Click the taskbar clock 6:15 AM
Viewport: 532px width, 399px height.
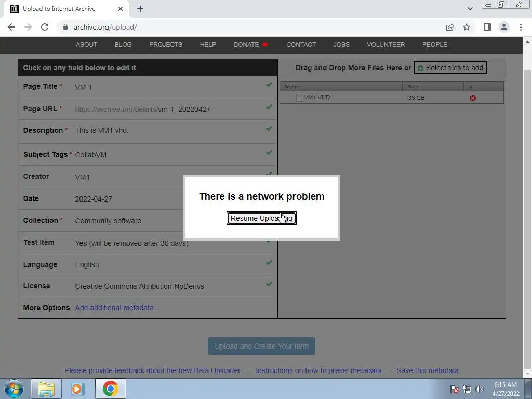click(506, 389)
